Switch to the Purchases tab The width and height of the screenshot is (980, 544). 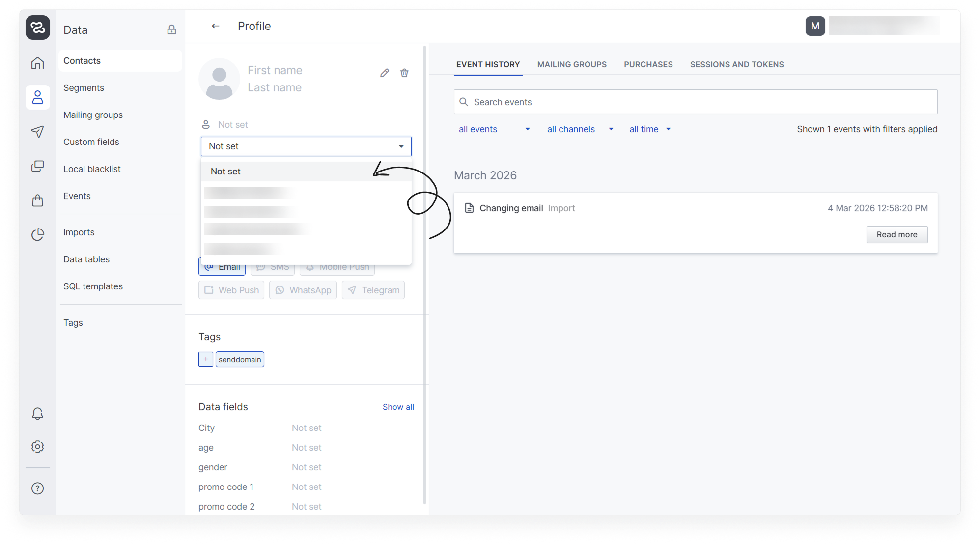click(648, 65)
